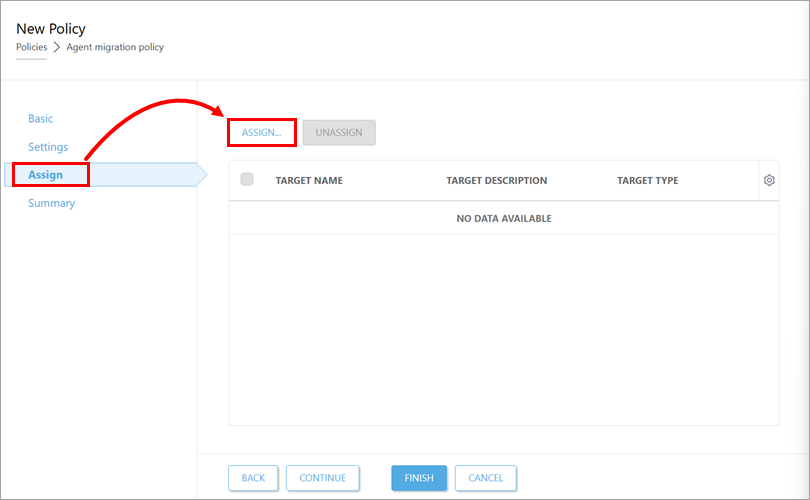This screenshot has height=500, width=810.
Task: Sort by the TARGET NAME column header
Action: coord(309,181)
